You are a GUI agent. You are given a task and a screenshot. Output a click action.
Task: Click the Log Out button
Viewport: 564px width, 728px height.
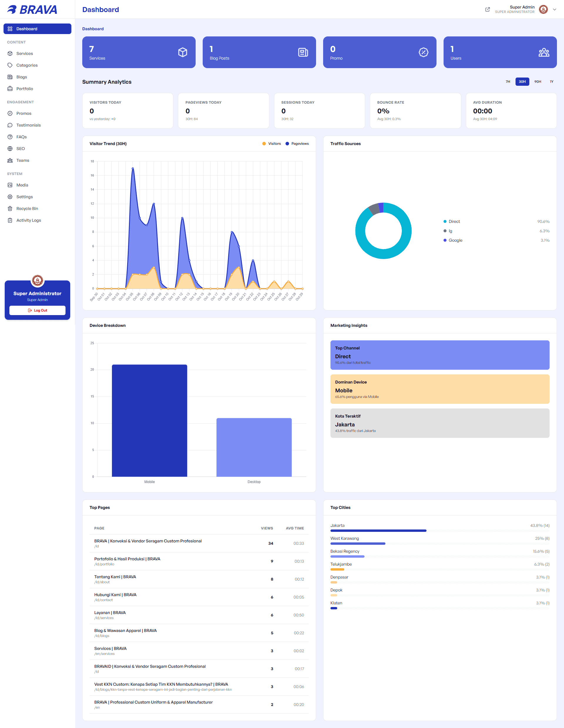coord(37,310)
